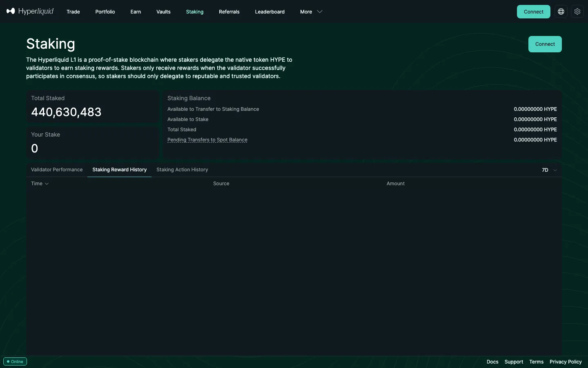Image resolution: width=588 pixels, height=368 pixels.
Task: Switch to Validator Performance tab
Action: pyautogui.click(x=57, y=170)
